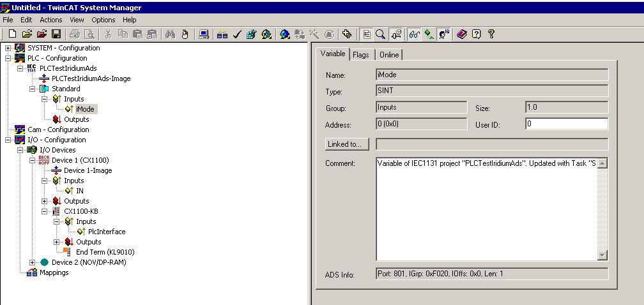Open the View menu
Image resolution: width=644 pixels, height=305 pixels.
tap(77, 20)
